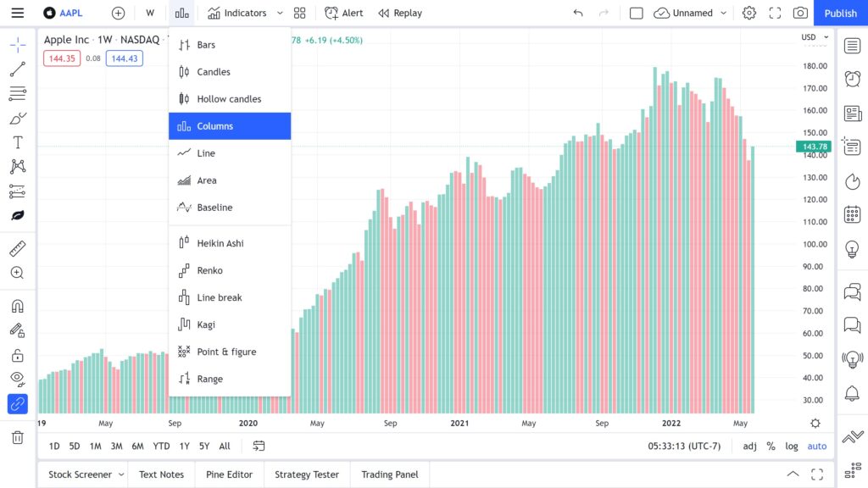This screenshot has width=868, height=488.
Task: Enter fullscreen mode
Action: tap(775, 13)
